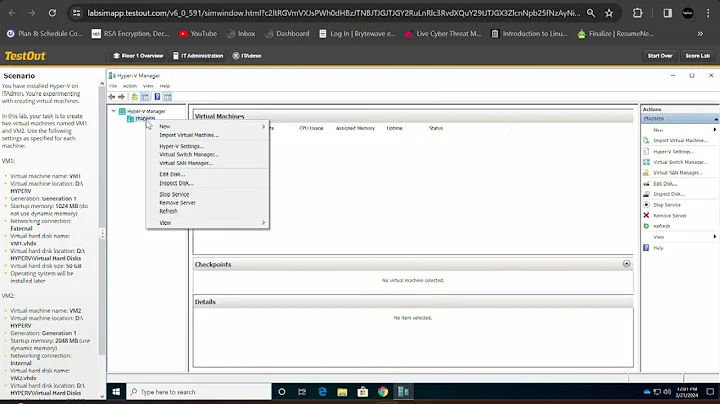Click Inspect Disk in Actions pane
The height and width of the screenshot is (404, 720).
[669, 194]
